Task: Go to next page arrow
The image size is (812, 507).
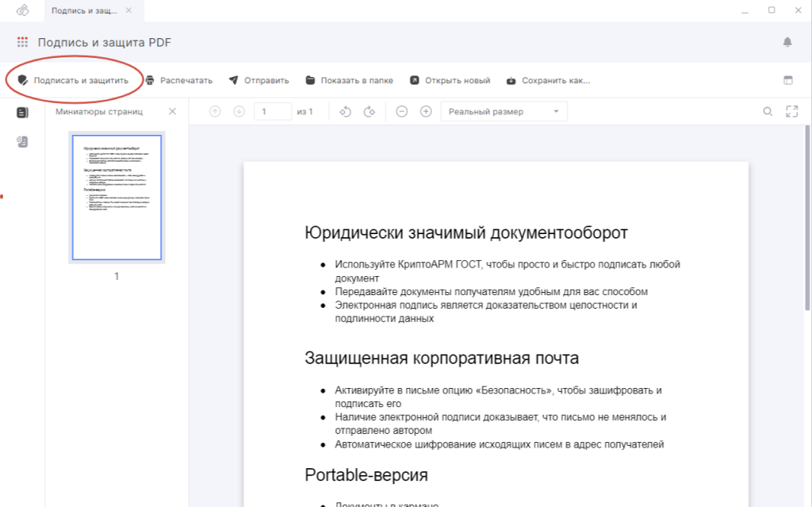Action: pos(239,111)
